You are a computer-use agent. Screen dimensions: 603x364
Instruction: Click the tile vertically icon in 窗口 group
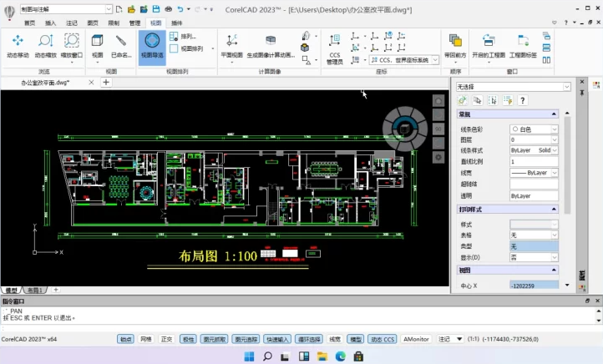point(546,60)
